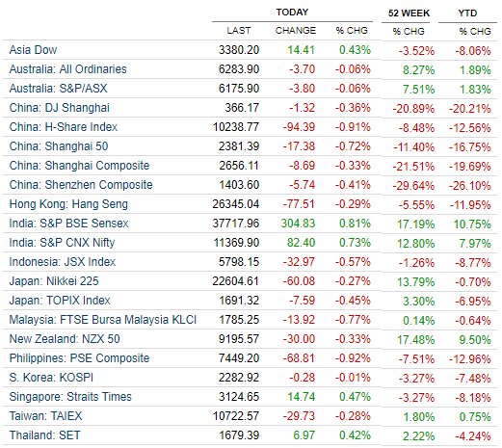The image size is (502, 448).
Task: Open the Asia Dow index link
Action: click(x=33, y=50)
